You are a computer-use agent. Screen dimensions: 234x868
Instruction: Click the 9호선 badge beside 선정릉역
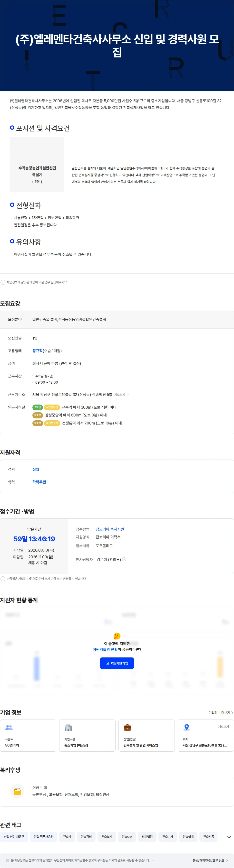coord(38,423)
